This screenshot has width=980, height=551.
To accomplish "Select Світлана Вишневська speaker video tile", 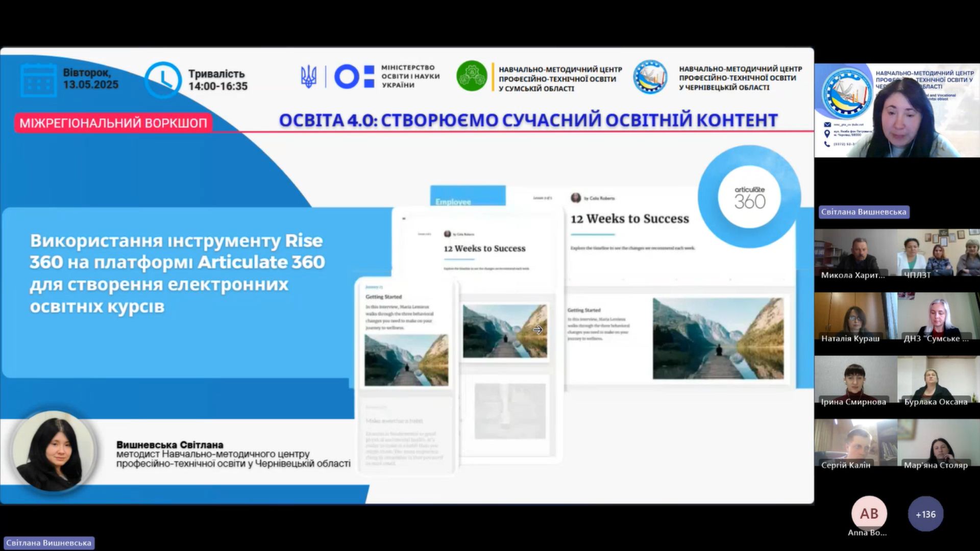I will pos(897,110).
